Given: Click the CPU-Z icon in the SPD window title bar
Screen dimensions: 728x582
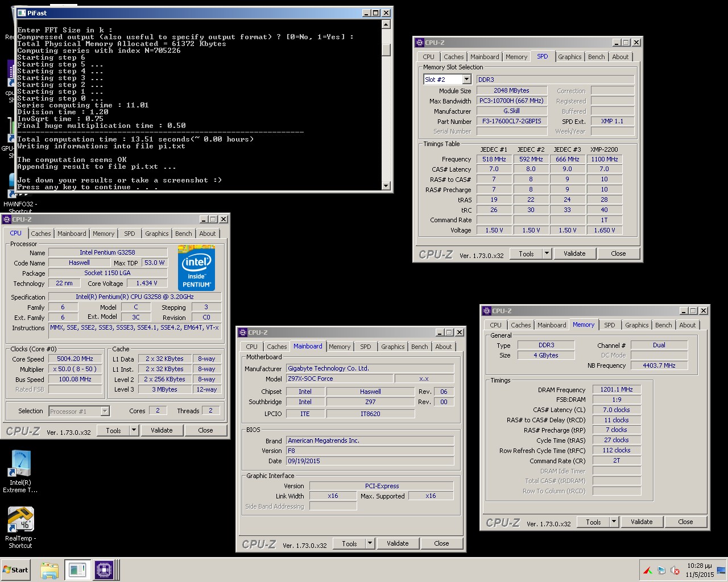Looking at the screenshot, I should pyautogui.click(x=420, y=42).
